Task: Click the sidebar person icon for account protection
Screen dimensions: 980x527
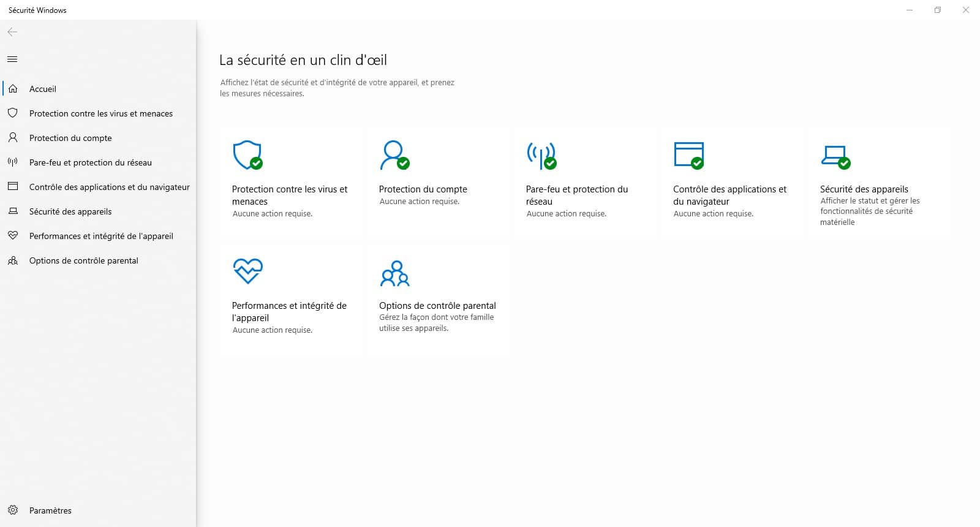Action: tap(13, 138)
